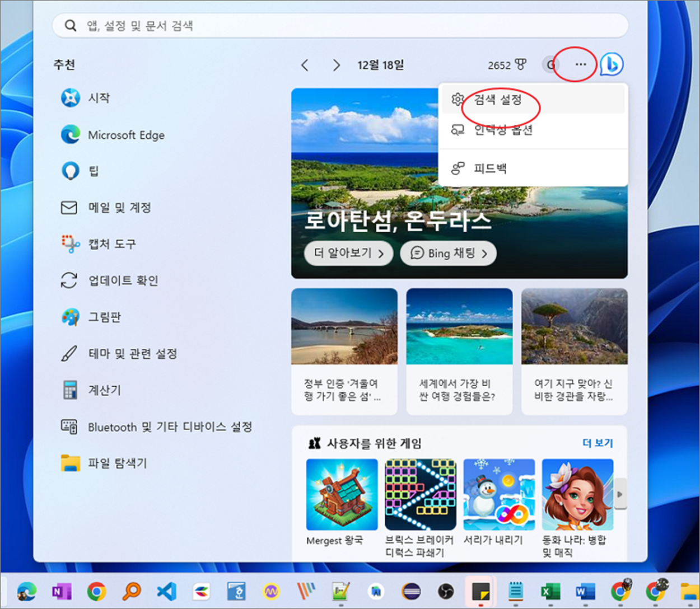
Task: Select 인덱싱 옵션 from the menu
Action: 533,130
